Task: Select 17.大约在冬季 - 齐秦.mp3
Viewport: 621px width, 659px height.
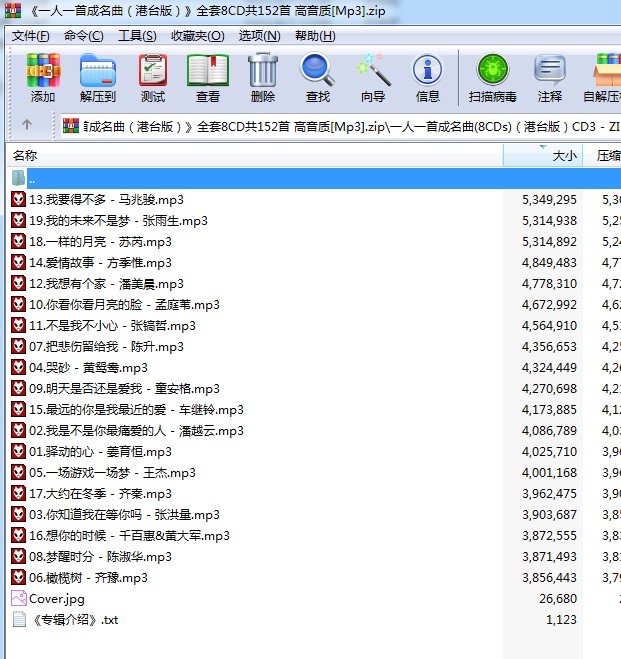Action: pyautogui.click(x=101, y=494)
